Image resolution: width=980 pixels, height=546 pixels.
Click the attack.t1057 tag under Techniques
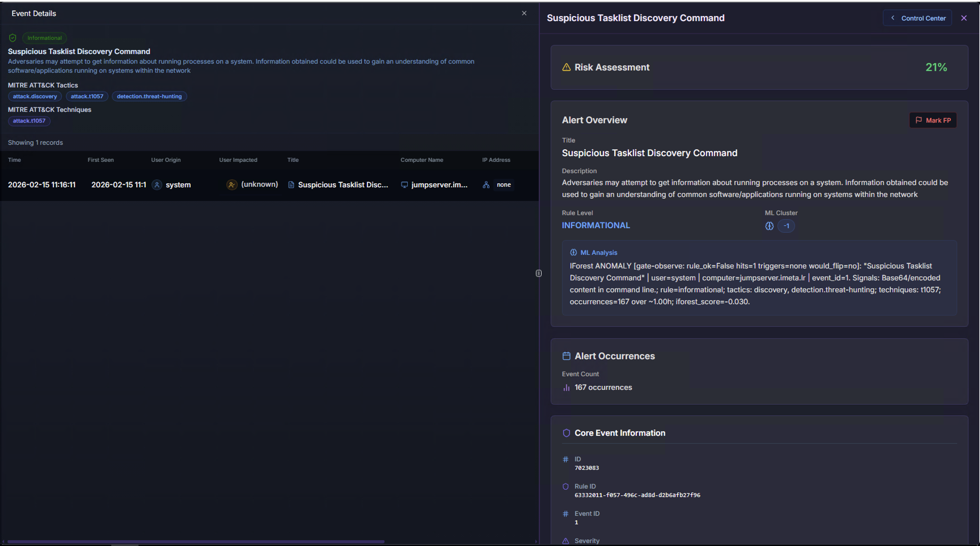[29, 121]
